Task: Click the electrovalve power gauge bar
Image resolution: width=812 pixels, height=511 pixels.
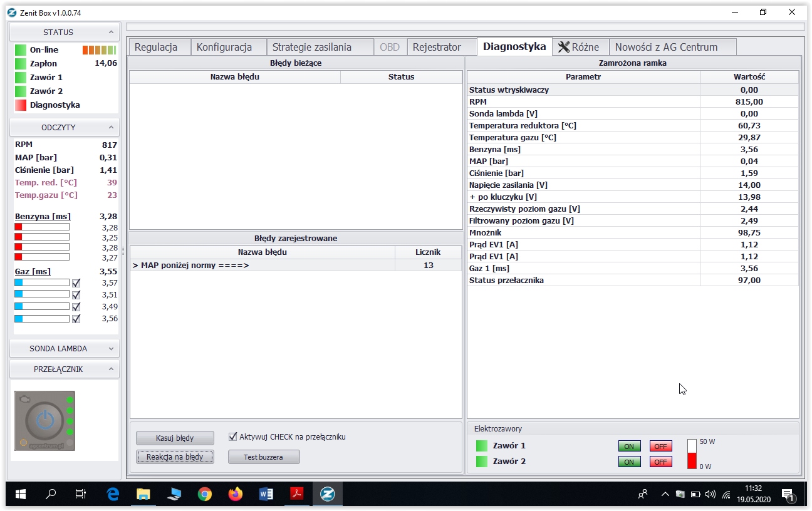Action: tap(692, 454)
